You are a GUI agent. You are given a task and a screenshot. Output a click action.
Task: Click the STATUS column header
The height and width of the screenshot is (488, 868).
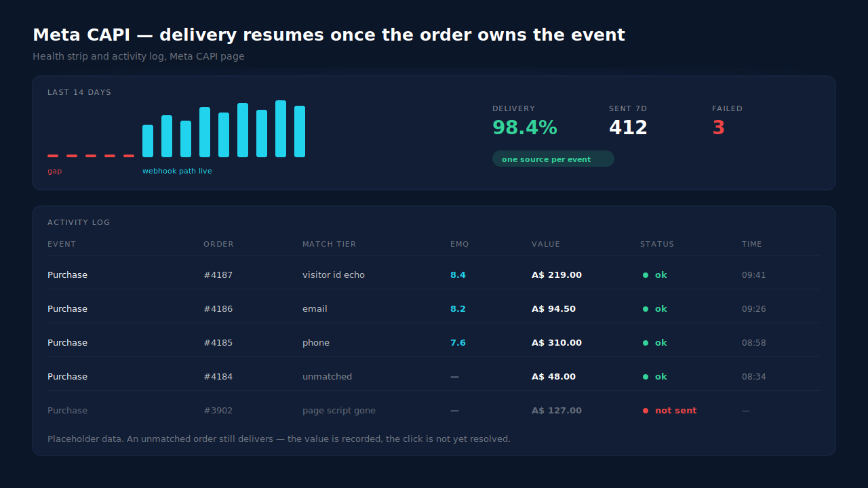point(657,244)
